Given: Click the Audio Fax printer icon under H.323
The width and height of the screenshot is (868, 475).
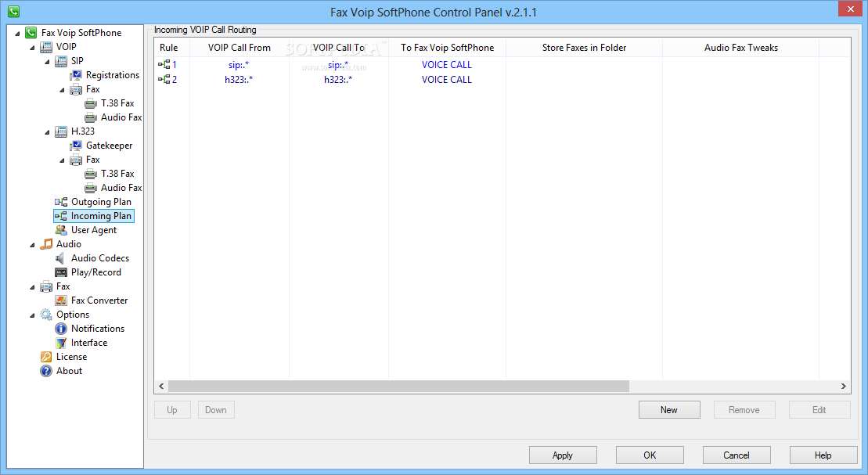Looking at the screenshot, I should pyautogui.click(x=91, y=188).
